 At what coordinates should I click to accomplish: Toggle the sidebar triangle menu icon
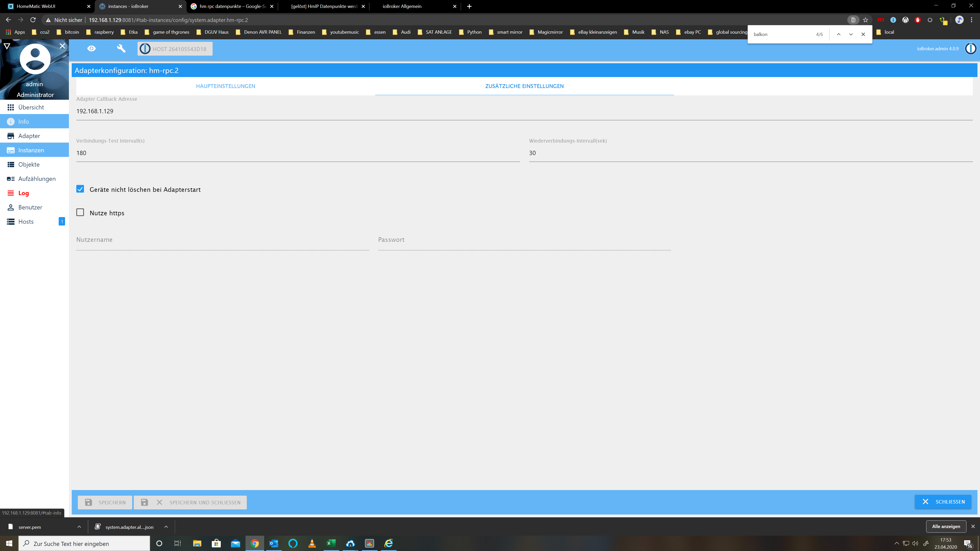click(x=7, y=46)
